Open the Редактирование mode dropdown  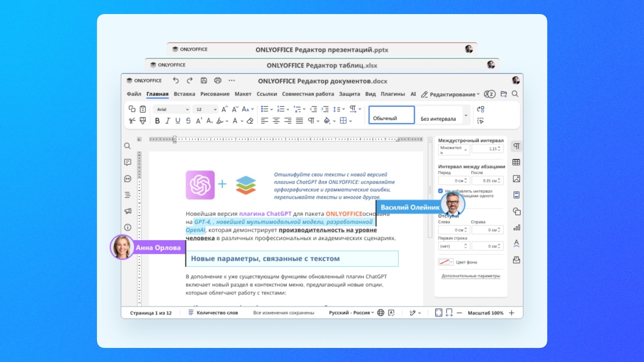click(x=450, y=94)
